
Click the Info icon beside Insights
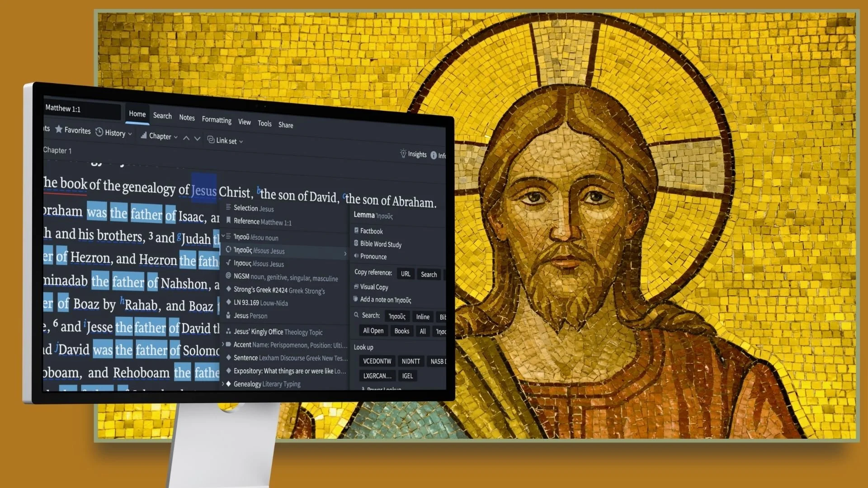click(x=434, y=155)
